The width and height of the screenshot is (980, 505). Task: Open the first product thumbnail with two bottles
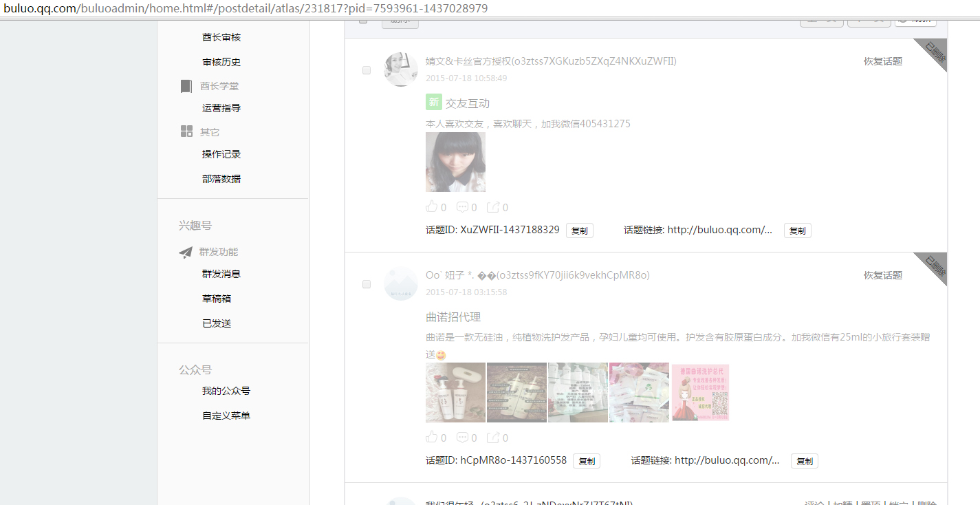[x=455, y=392]
